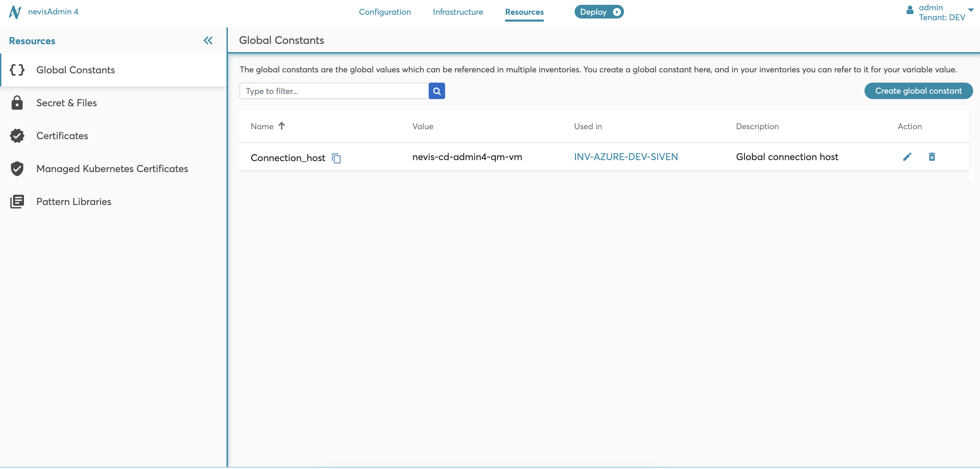Switch to the Configuration tab

coord(384,12)
